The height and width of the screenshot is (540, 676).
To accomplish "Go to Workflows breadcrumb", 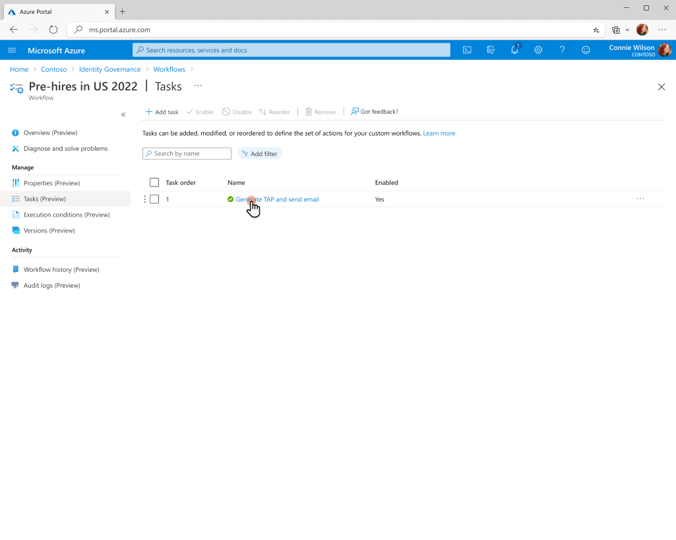I will coord(169,69).
